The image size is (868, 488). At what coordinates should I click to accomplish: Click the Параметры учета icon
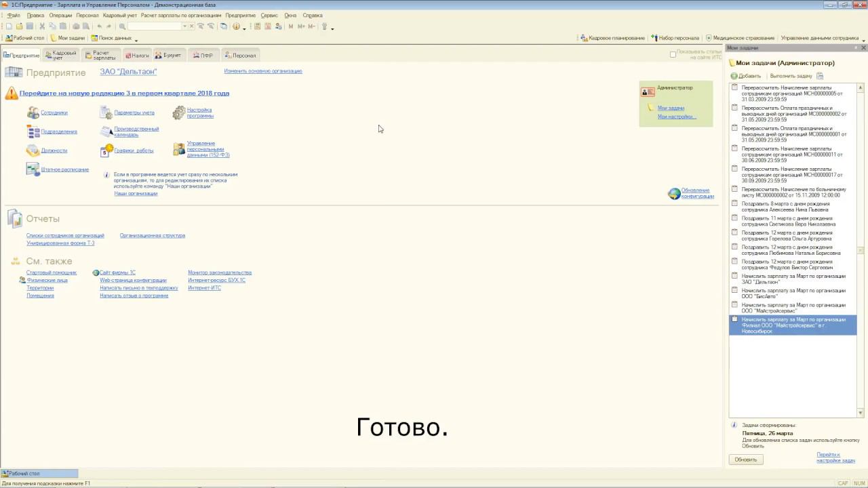pyautogui.click(x=106, y=113)
